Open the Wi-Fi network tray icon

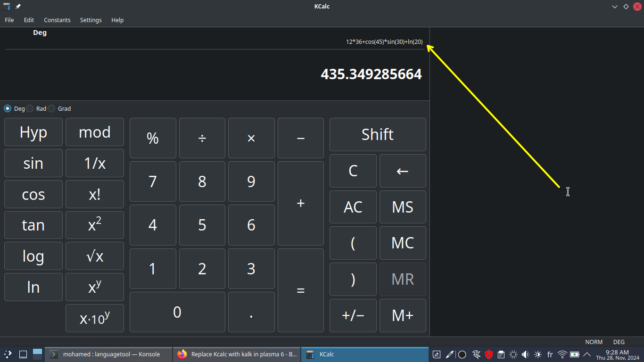click(562, 354)
